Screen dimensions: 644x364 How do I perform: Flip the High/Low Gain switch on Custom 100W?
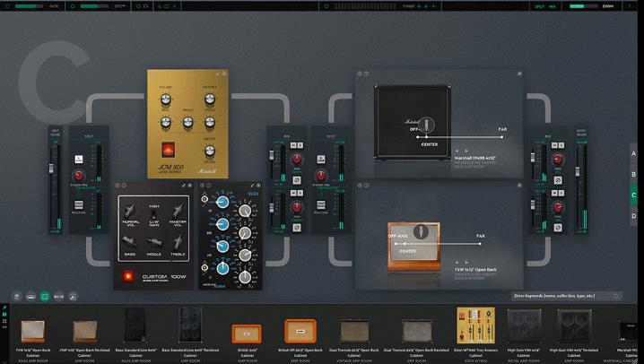coord(154,214)
